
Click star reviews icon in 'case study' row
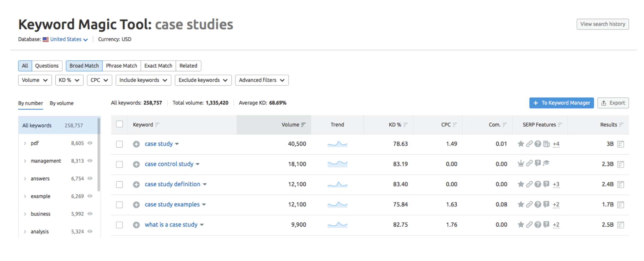(x=521, y=144)
